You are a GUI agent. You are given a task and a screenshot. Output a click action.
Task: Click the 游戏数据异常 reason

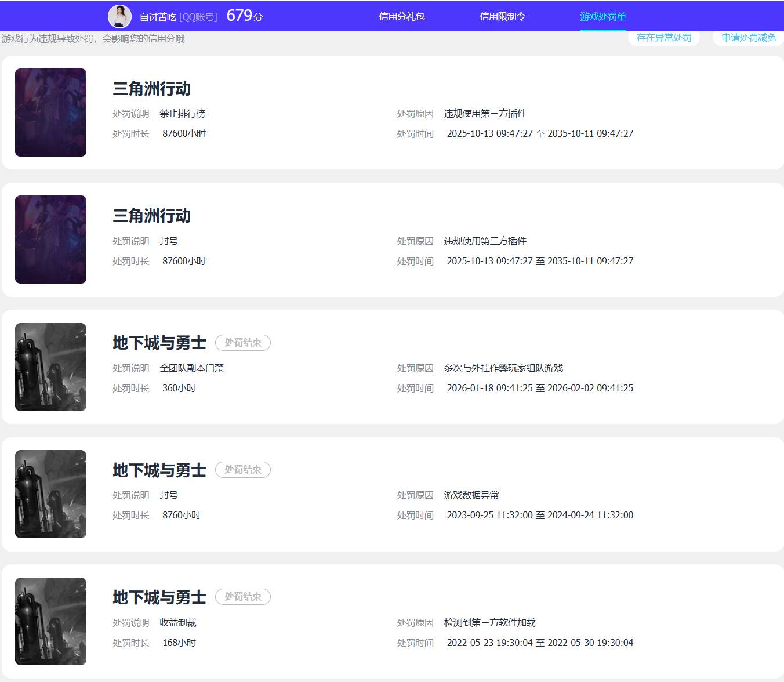[x=471, y=495]
